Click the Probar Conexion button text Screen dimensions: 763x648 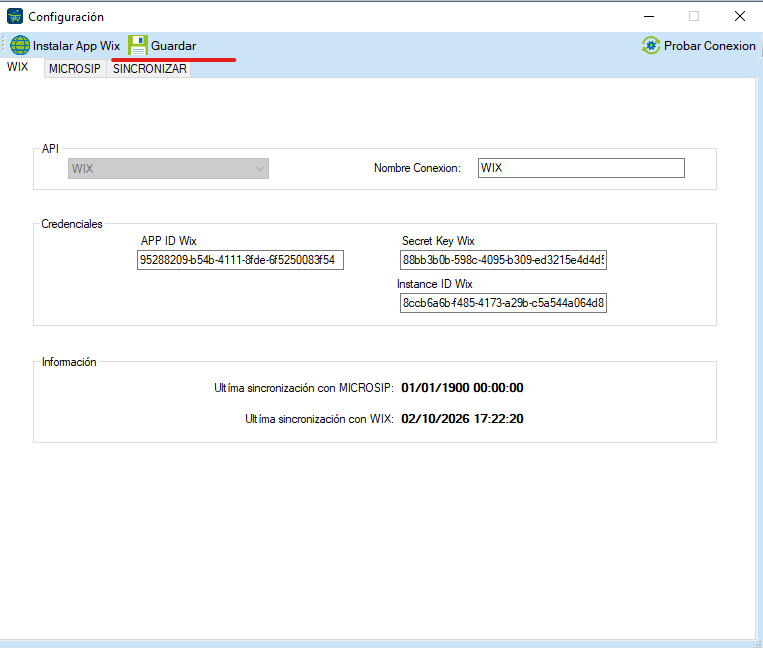709,46
